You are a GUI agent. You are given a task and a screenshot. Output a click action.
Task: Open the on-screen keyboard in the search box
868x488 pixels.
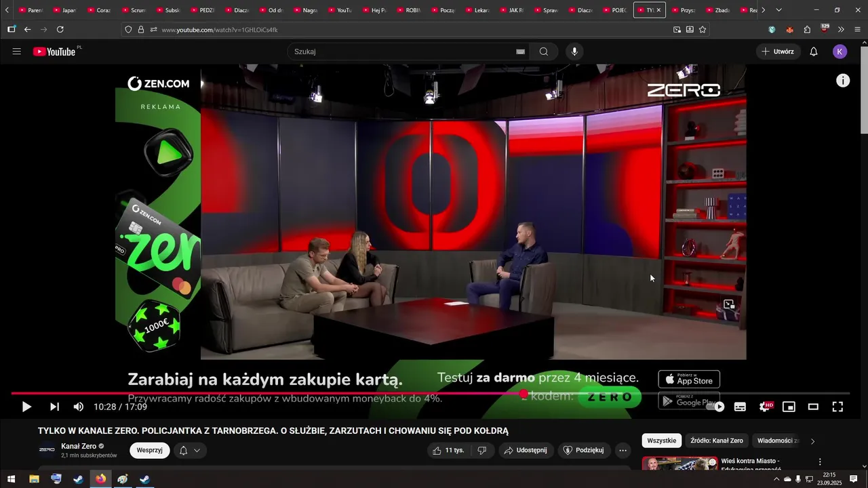pyautogui.click(x=520, y=52)
